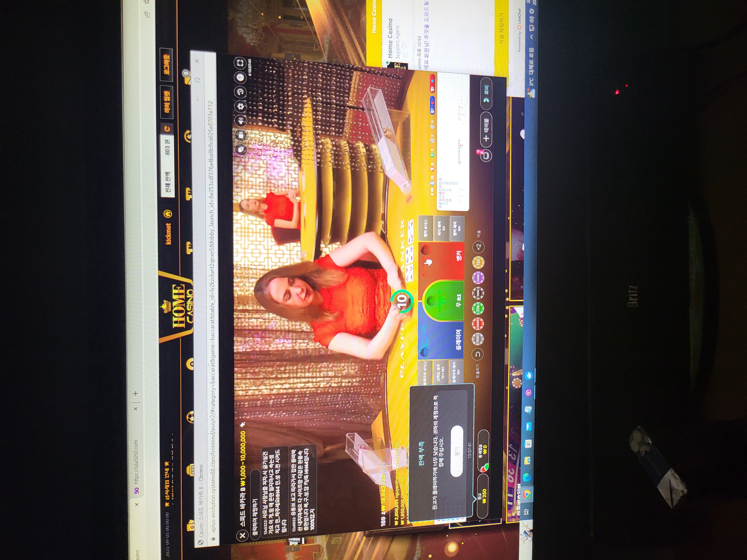Return to the lobby with the 로비 button
Viewport: 747px width, 560px height.
(486, 94)
